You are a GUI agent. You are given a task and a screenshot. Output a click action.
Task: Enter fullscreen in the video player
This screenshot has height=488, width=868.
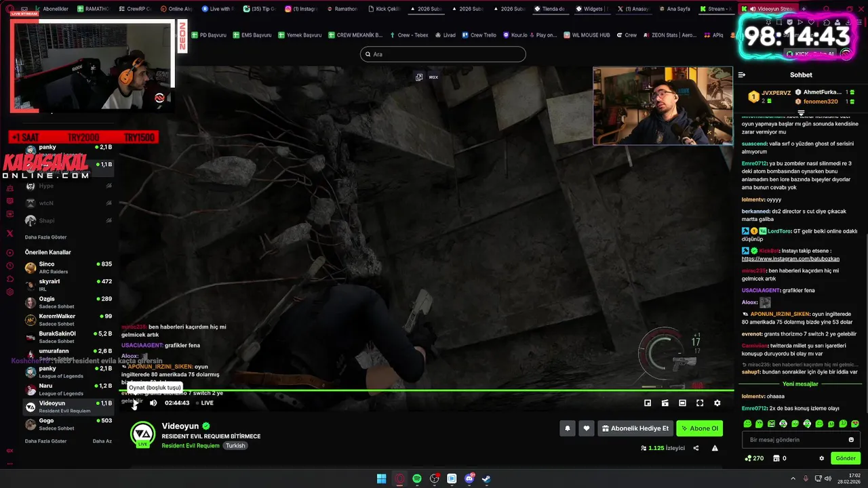point(700,403)
